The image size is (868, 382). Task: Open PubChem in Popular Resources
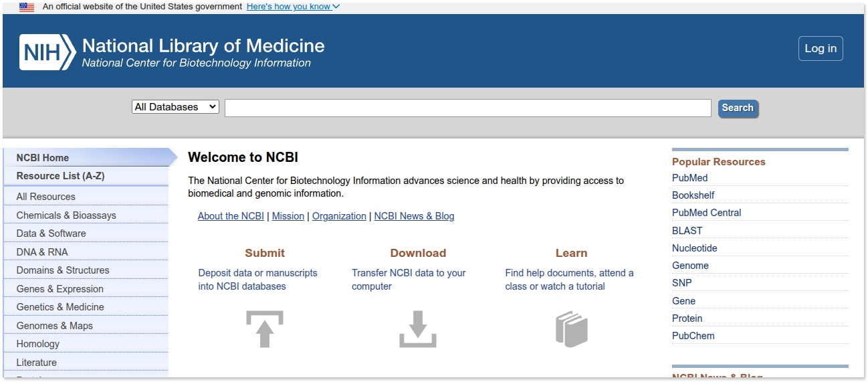pyautogui.click(x=693, y=336)
